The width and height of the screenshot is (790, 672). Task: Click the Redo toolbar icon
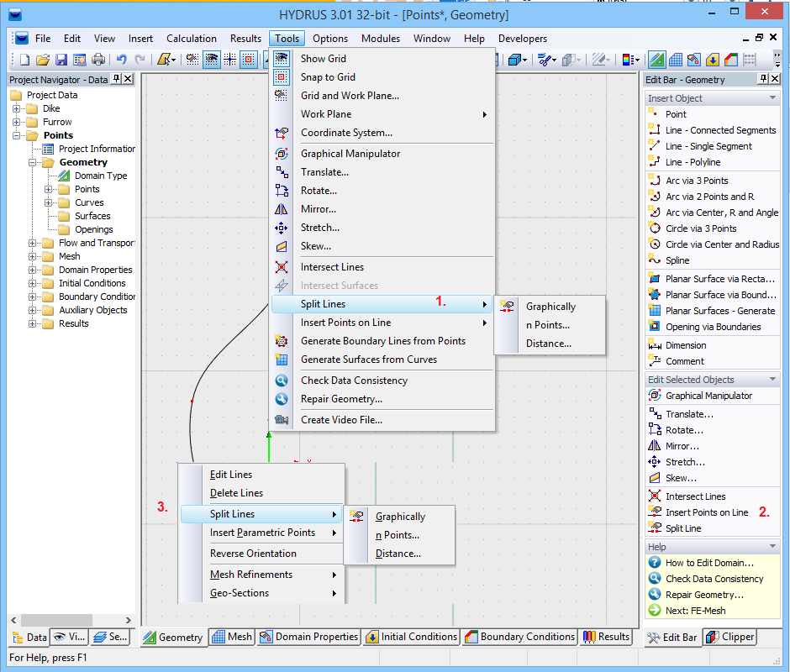pyautogui.click(x=140, y=60)
